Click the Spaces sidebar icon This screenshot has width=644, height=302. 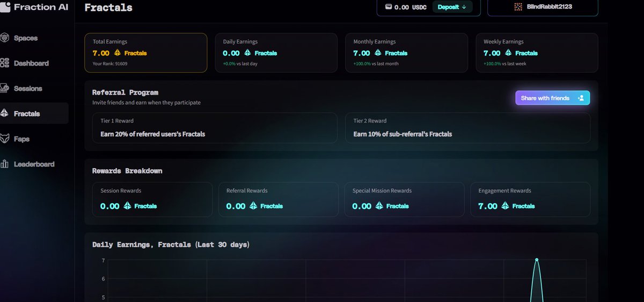(x=5, y=38)
